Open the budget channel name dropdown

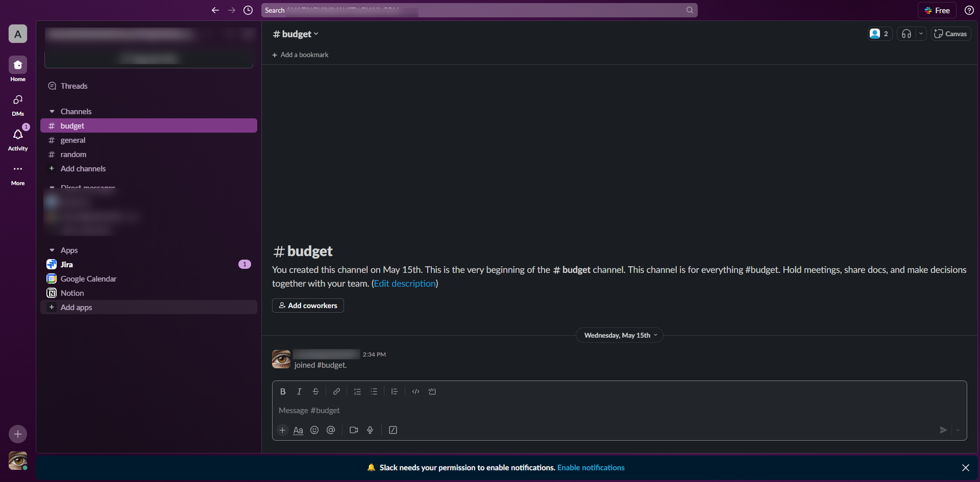click(x=296, y=34)
